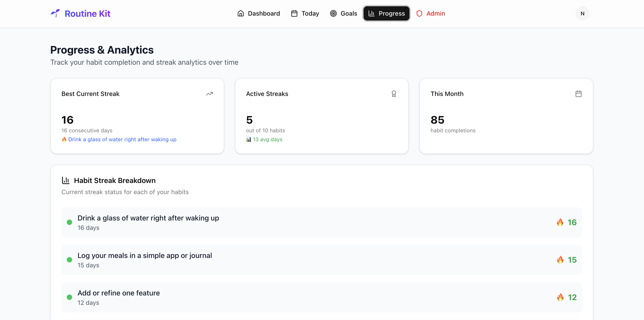644x320 pixels.
Task: Switch to the Today tab
Action: (305, 13)
